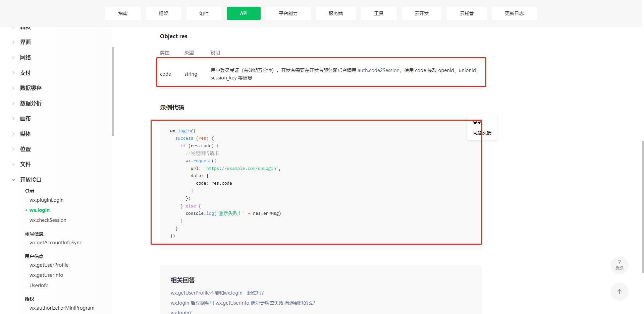644x314 pixels.
Task: Expand the 媒体 category in the sidebar
Action: [x=25, y=133]
